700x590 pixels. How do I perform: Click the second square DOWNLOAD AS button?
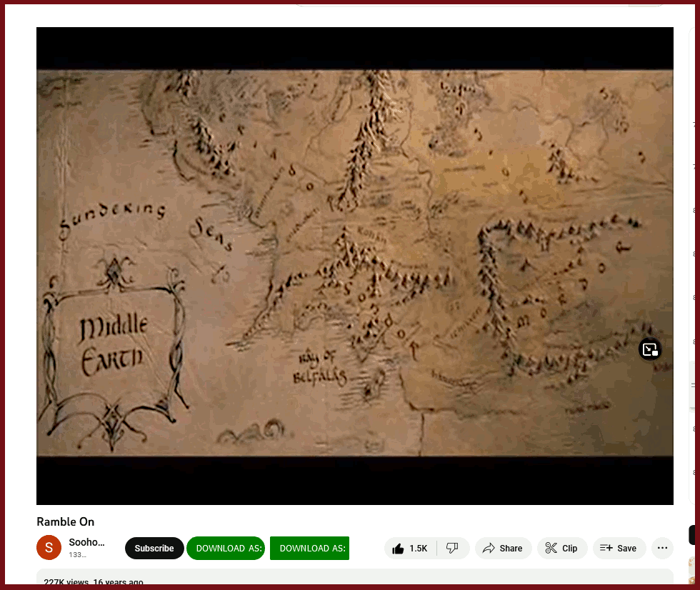309,548
